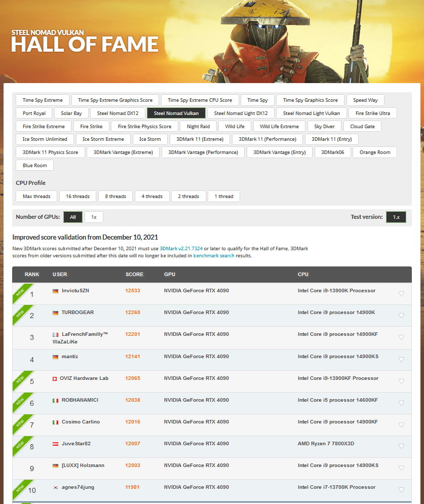The height and width of the screenshot is (504, 424).
Task: Switch to Time Spy Extreme benchmark
Action: (43, 100)
